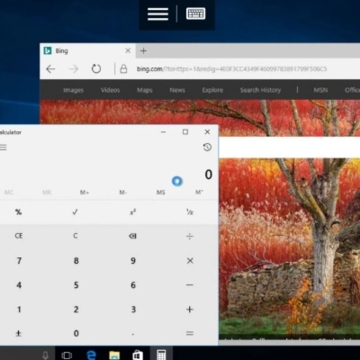Click the Bing search box
This screenshot has width=360, height=360.
[289, 147]
